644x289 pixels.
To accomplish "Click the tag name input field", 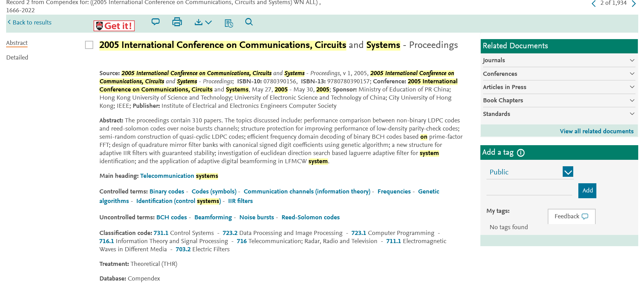I will click(529, 190).
